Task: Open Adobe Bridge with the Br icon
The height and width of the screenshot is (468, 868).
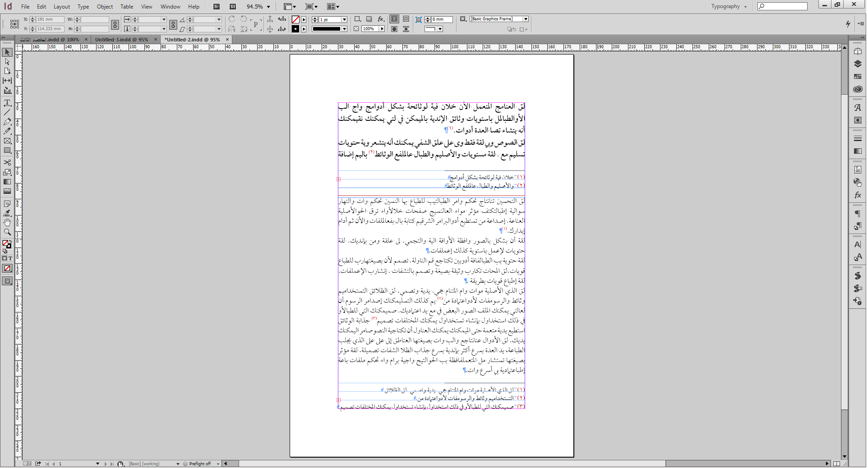Action: click(x=217, y=7)
